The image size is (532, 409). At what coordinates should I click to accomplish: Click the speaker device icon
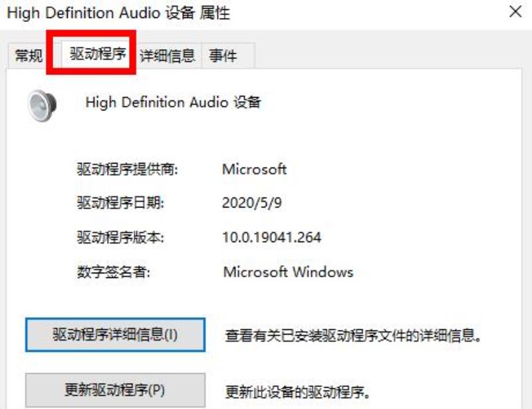coord(42,105)
